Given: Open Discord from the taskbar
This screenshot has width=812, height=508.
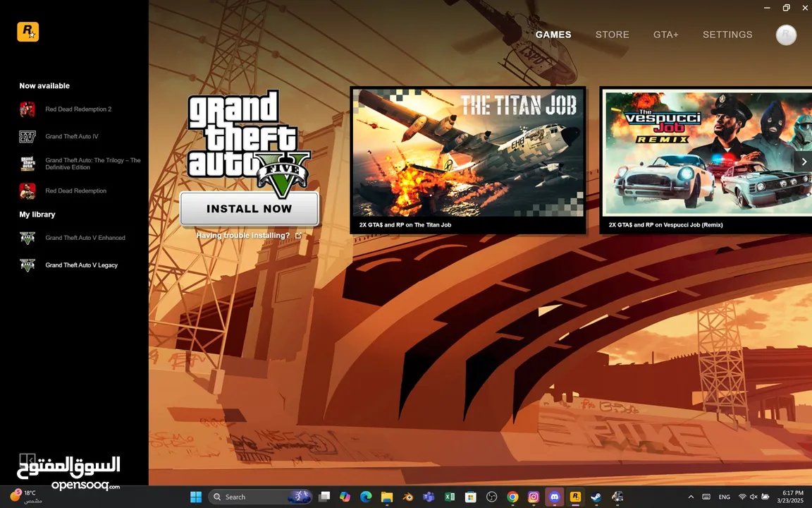Looking at the screenshot, I should tap(554, 497).
